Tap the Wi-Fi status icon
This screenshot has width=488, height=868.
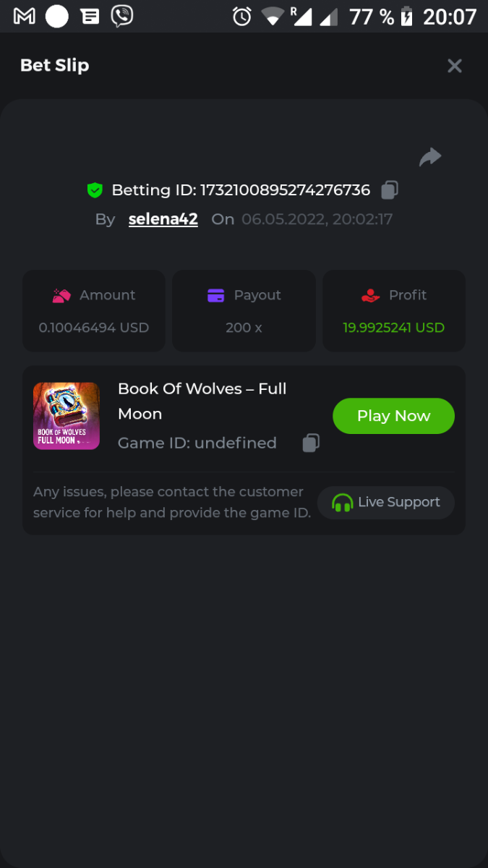tap(273, 16)
